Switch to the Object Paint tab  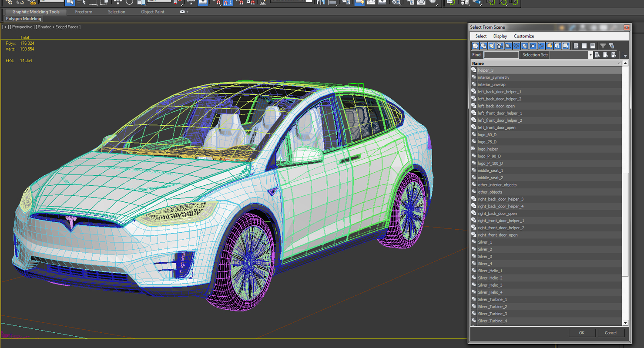pyautogui.click(x=153, y=12)
